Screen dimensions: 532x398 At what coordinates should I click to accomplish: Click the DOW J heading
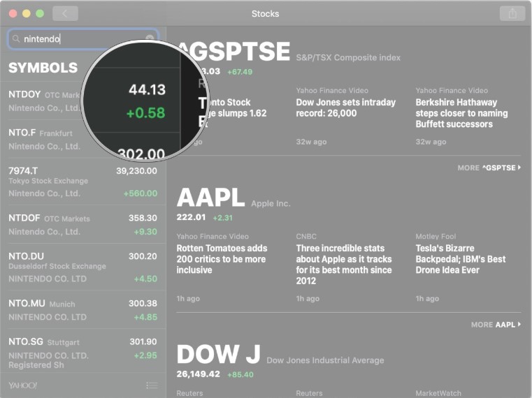click(219, 354)
